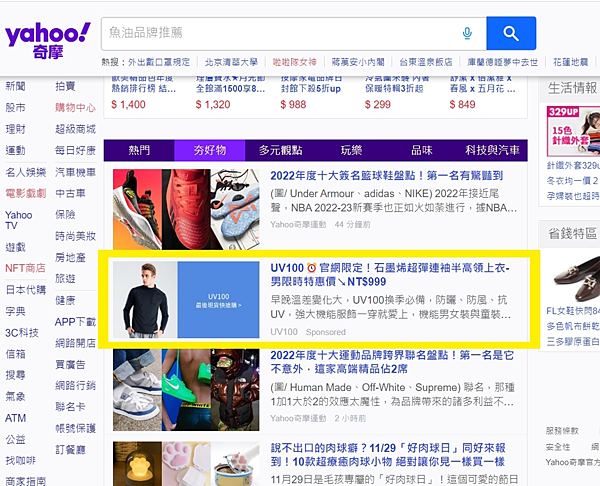The height and width of the screenshot is (486, 600).
Task: Open NFT商店 in the sidebar
Action: (25, 268)
